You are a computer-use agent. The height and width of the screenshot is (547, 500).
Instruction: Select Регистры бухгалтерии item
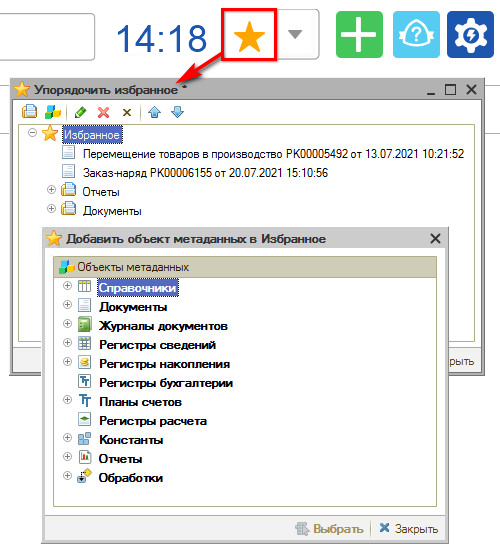coord(166,383)
